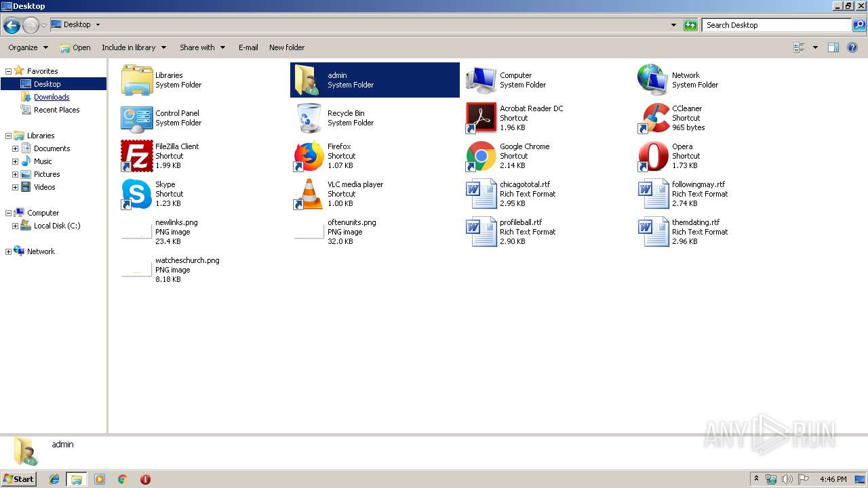Open the recent pages dropdown next to Forward
The width and height of the screenshot is (868, 488).
pos(43,26)
